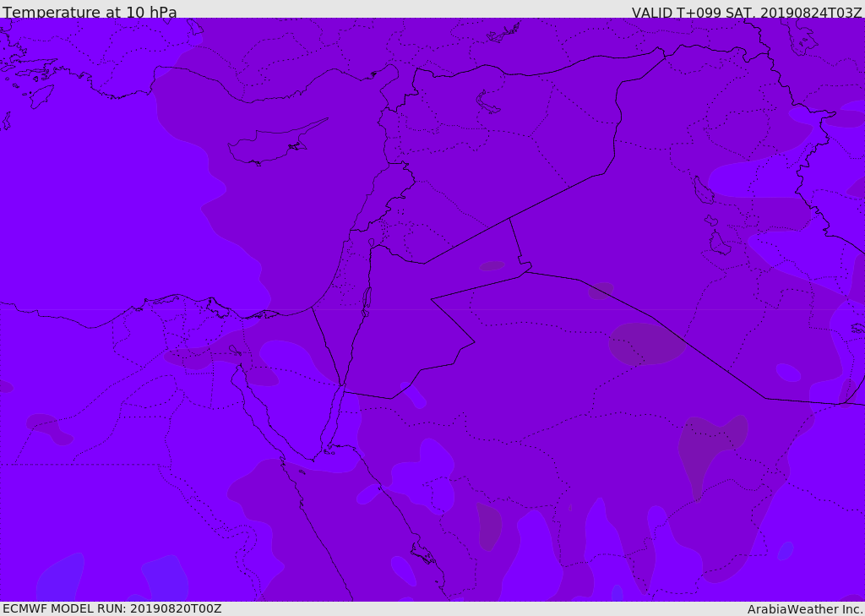The width and height of the screenshot is (865, 616).
Task: Click 'ECMWF MODEL RUN: 20190820T00Z' text
Action: [112, 608]
